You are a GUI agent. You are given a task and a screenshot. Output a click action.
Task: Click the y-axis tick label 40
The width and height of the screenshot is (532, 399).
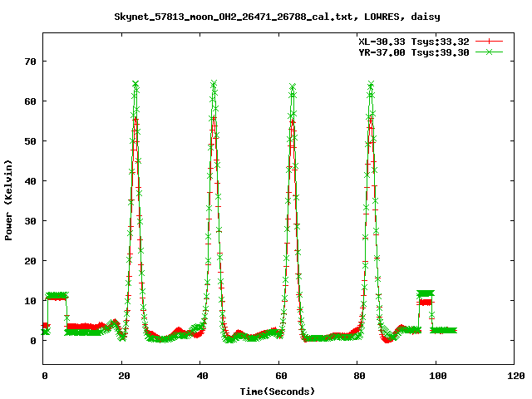click(30, 181)
